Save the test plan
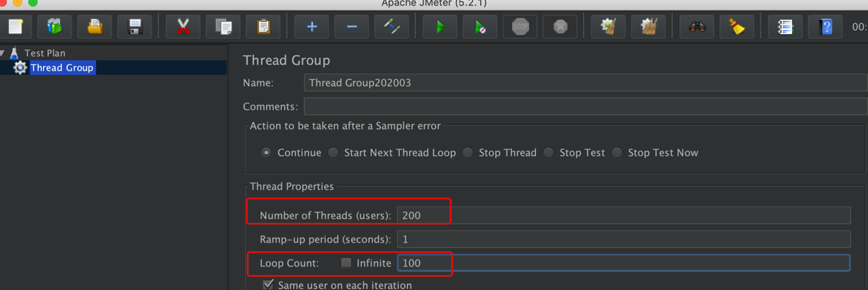 pyautogui.click(x=135, y=27)
